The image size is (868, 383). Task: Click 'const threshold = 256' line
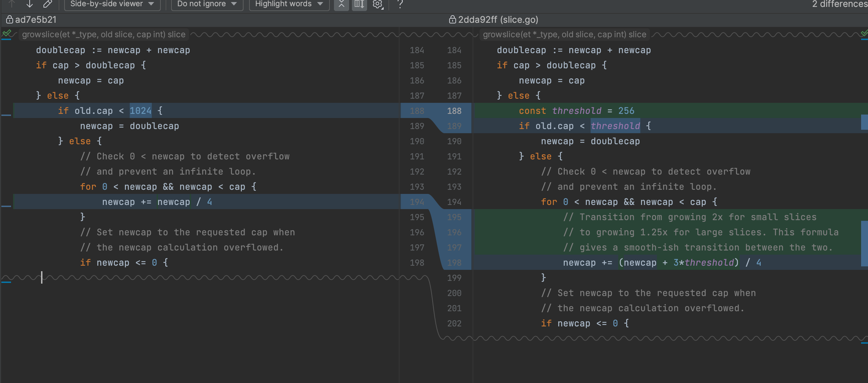[x=576, y=111]
